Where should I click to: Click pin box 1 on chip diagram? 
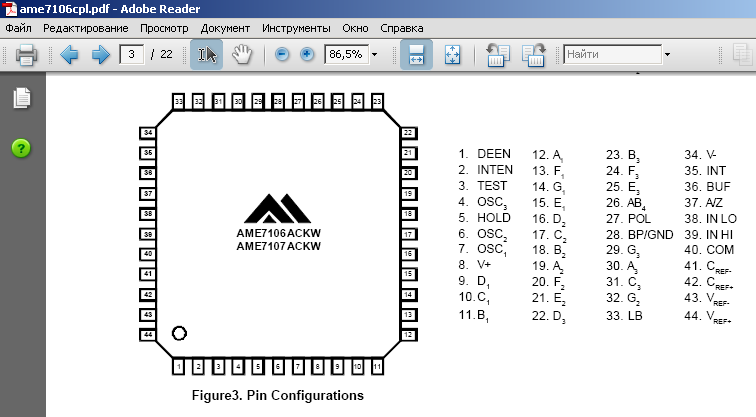tap(178, 367)
